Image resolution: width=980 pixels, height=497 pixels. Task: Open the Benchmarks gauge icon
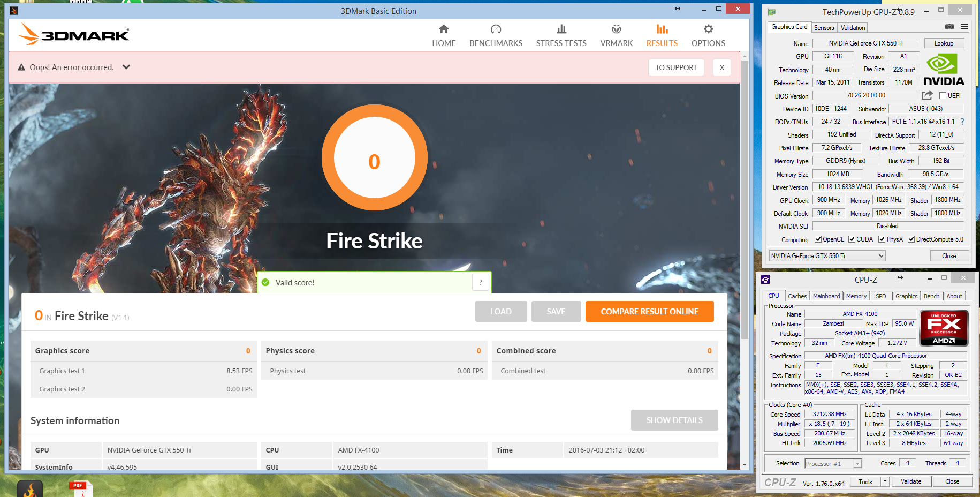(x=496, y=29)
